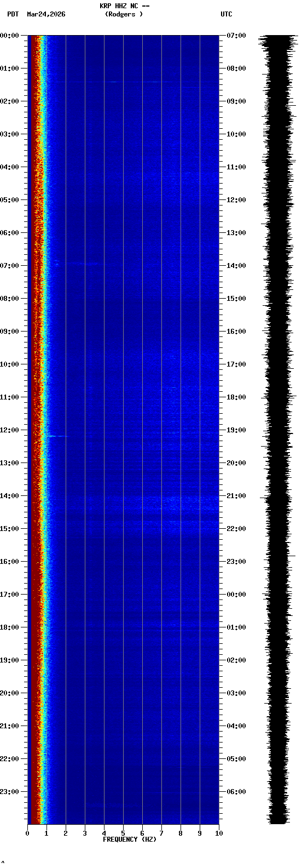Viewport: 302px width, 868px height.
Task: Click the frequency axis '8' tick label
Action: tap(181, 833)
